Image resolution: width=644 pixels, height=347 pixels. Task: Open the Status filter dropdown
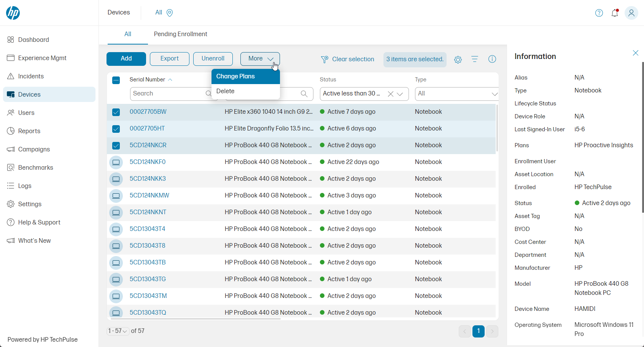400,94
